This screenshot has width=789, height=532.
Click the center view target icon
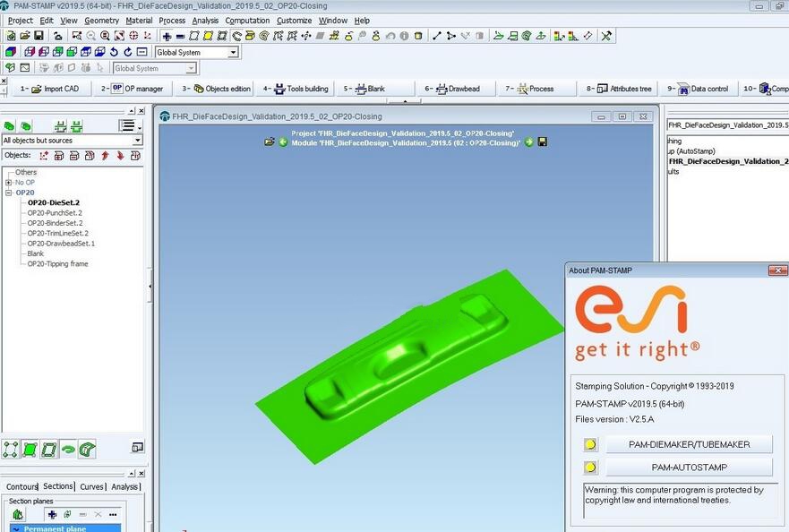[133, 36]
